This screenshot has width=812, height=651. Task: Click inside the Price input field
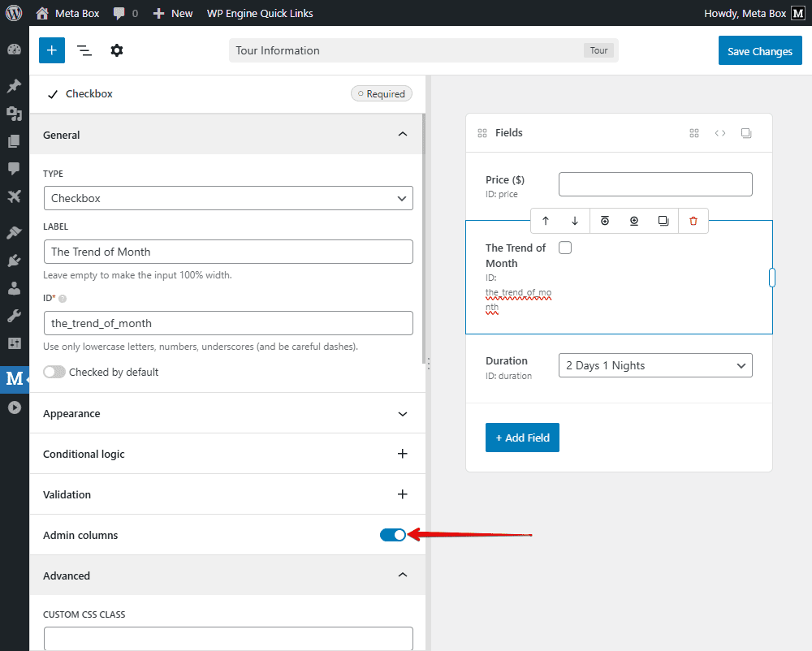tap(654, 184)
